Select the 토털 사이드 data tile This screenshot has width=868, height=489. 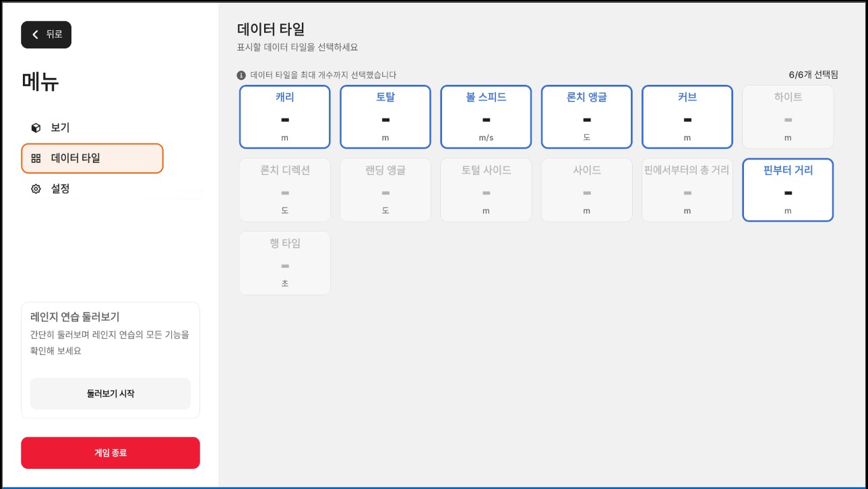click(x=486, y=190)
